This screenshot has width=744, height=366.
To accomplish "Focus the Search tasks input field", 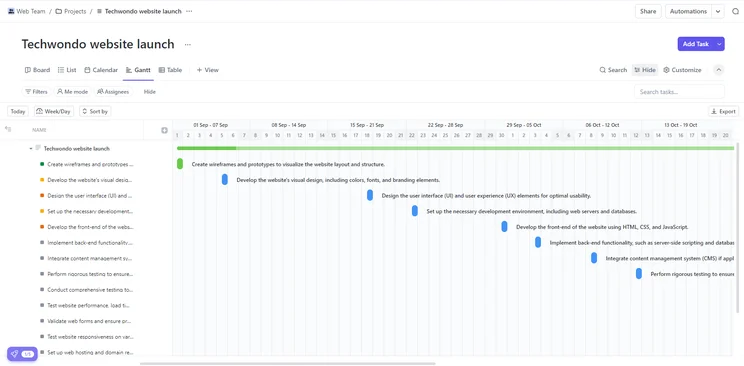I will [679, 92].
